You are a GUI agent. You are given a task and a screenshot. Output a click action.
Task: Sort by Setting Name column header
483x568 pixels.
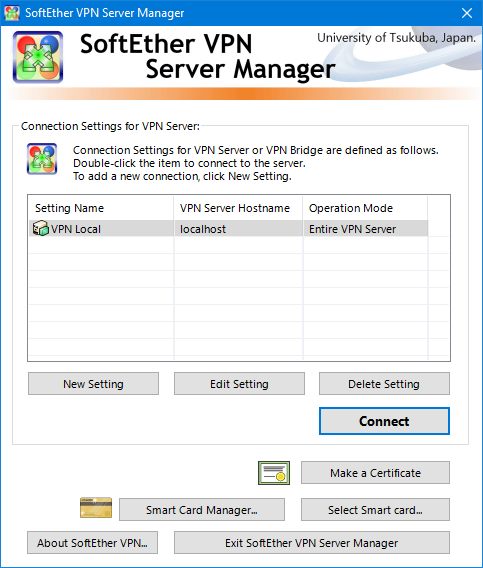101,208
